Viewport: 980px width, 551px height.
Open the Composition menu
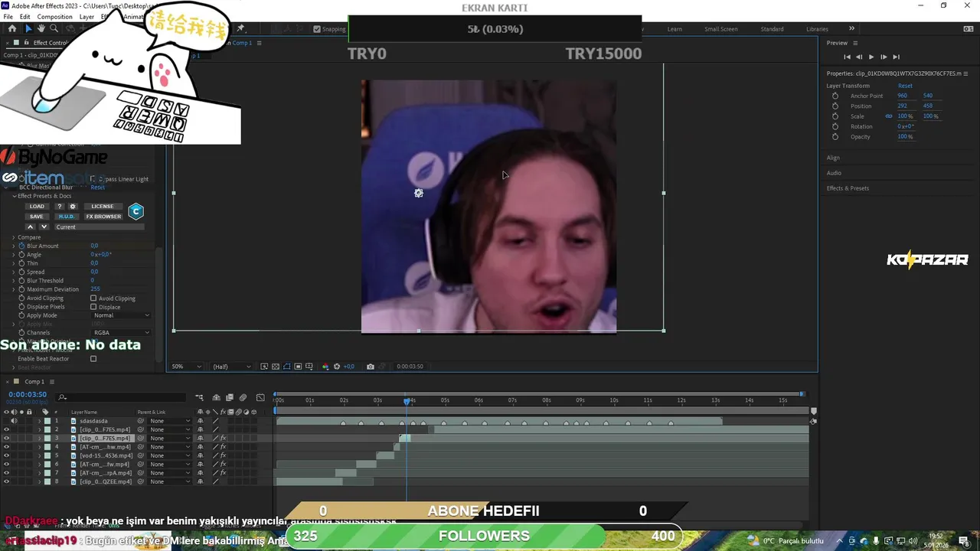(54, 17)
